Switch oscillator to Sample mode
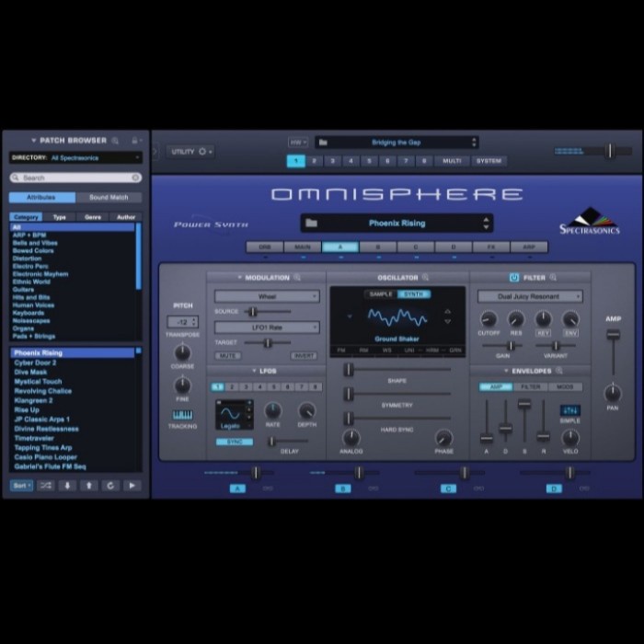 [381, 294]
